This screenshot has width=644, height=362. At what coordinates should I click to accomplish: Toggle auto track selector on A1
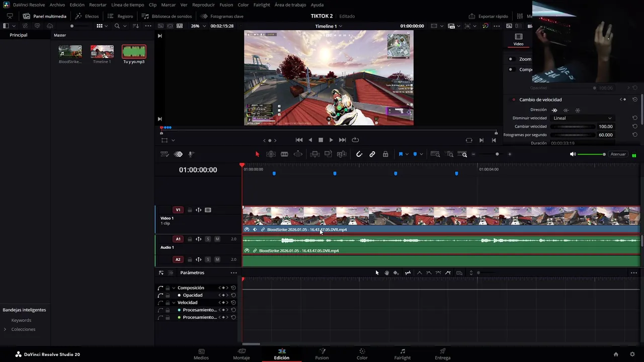(199, 239)
